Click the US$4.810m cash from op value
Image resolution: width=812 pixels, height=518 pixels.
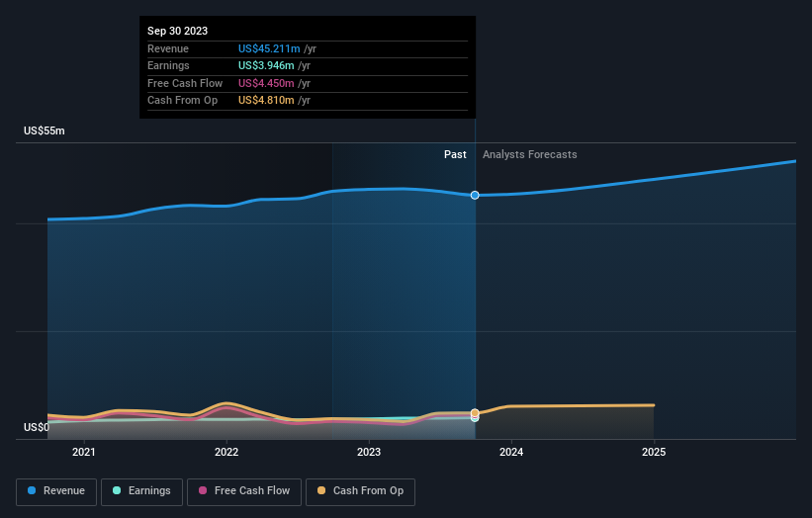coord(266,101)
